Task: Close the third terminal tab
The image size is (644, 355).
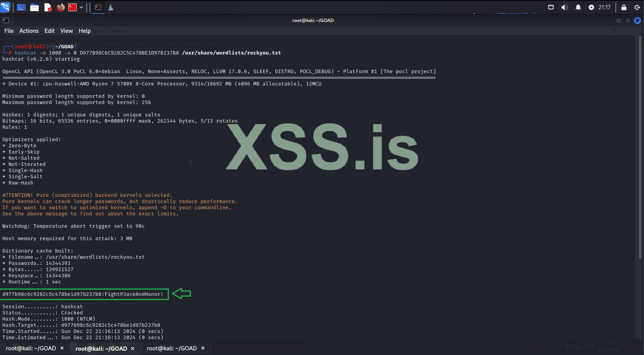Action: [203, 348]
